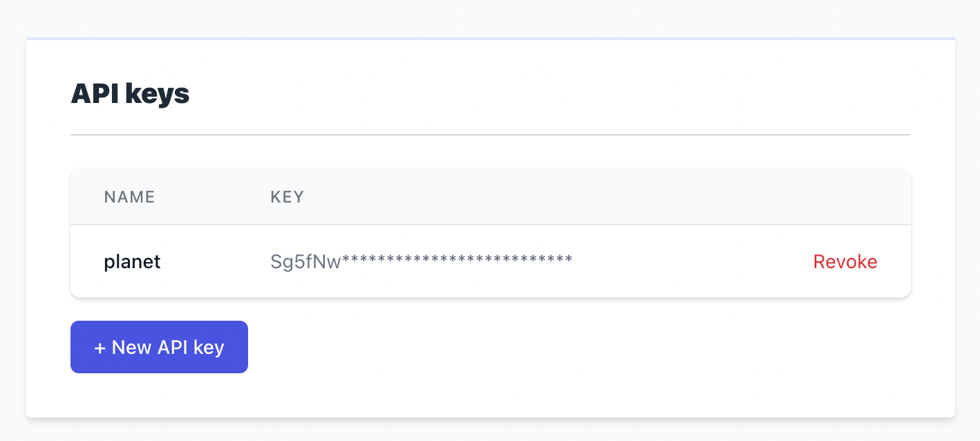This screenshot has height=441, width=980.
Task: Click the gray page background above the card
Action: click(490, 17)
